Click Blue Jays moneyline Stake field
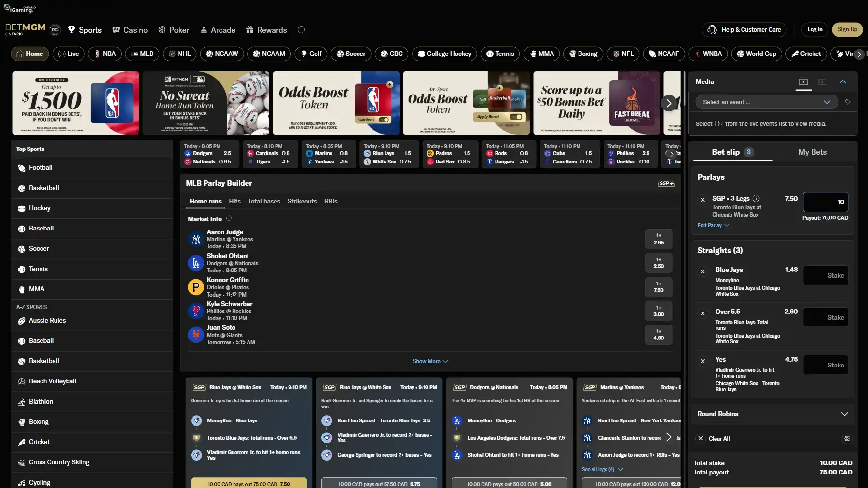 [x=825, y=275]
